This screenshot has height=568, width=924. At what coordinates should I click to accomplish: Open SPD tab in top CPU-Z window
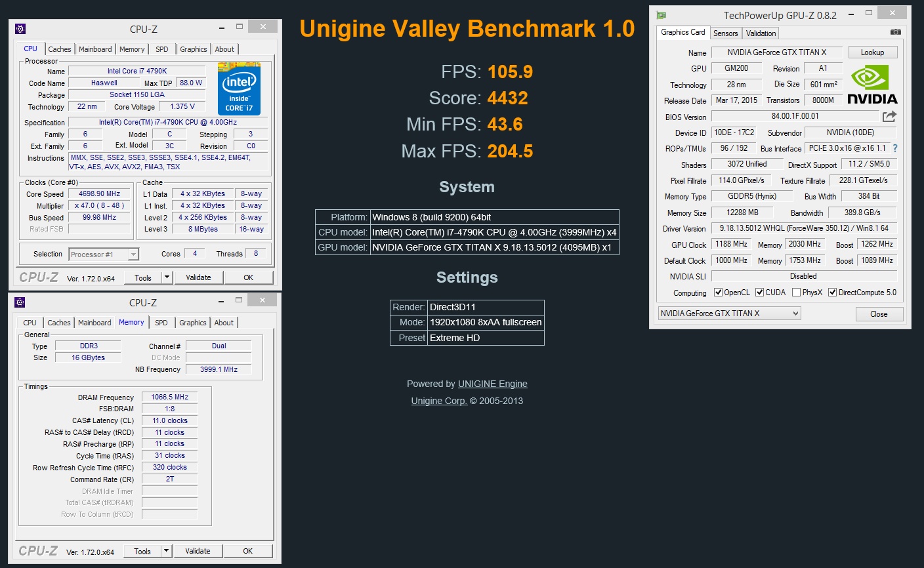click(162, 49)
